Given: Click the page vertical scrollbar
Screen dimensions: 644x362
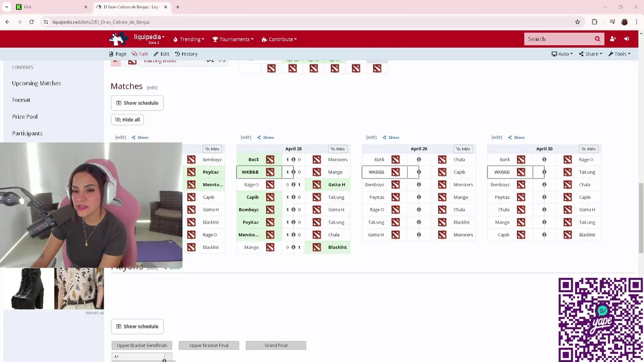Looking at the screenshot, I should coord(640,219).
